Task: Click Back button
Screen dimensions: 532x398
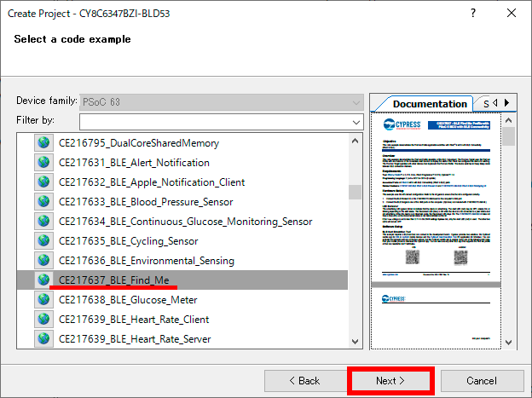Action: (x=304, y=381)
